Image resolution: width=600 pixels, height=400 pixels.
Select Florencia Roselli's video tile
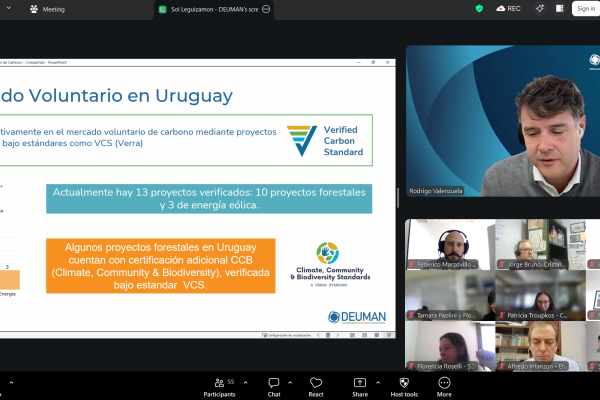pyautogui.click(x=450, y=346)
